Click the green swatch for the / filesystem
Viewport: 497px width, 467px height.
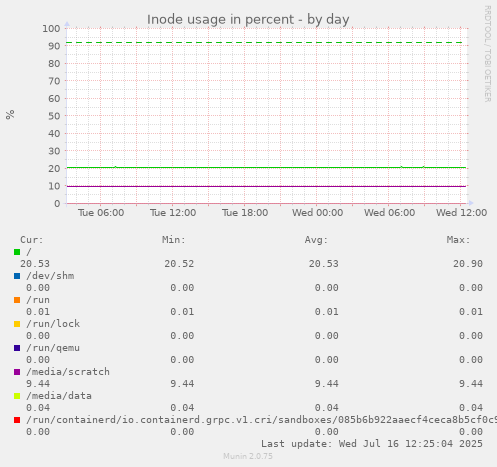17,252
